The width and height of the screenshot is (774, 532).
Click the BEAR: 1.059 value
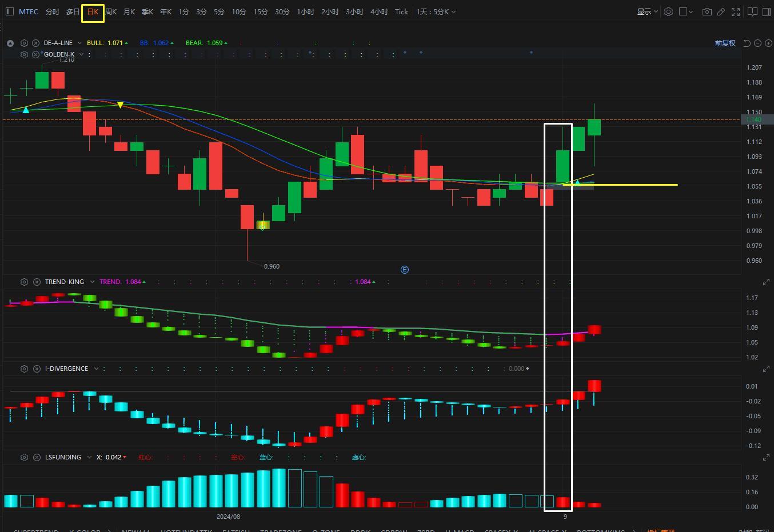click(x=206, y=43)
